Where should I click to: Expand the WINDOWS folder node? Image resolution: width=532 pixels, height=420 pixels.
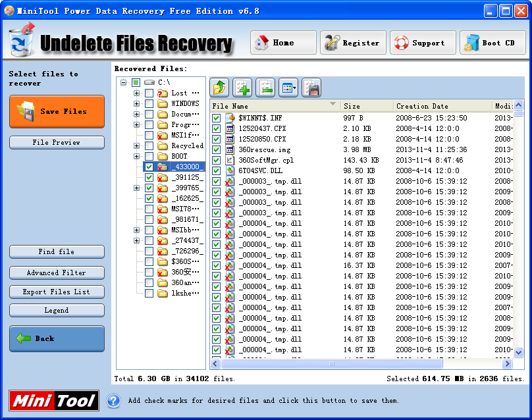click(x=136, y=103)
